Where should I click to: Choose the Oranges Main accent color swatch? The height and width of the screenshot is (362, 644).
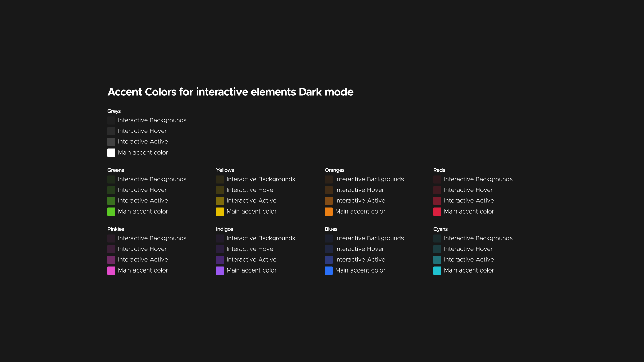[328, 212]
